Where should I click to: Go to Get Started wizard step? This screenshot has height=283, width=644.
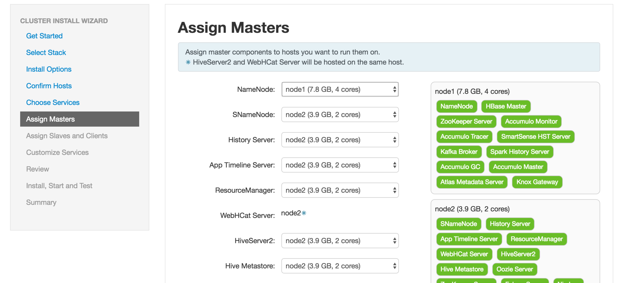(44, 36)
